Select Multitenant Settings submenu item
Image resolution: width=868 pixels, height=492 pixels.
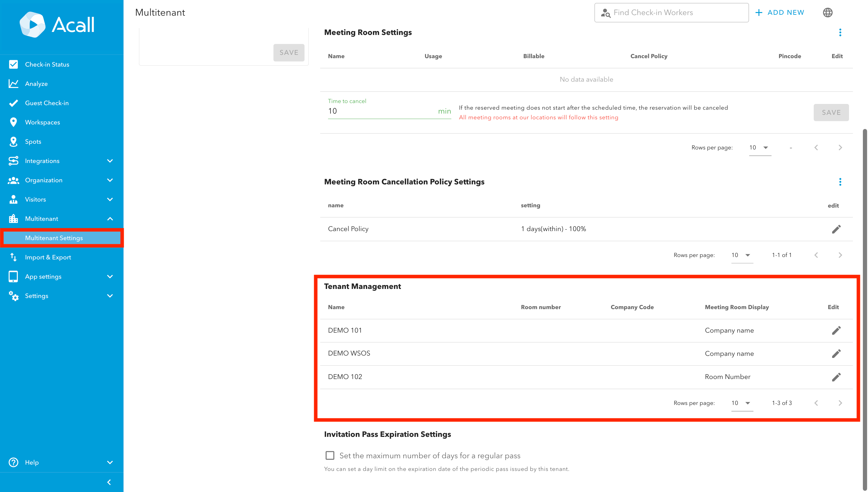point(54,238)
